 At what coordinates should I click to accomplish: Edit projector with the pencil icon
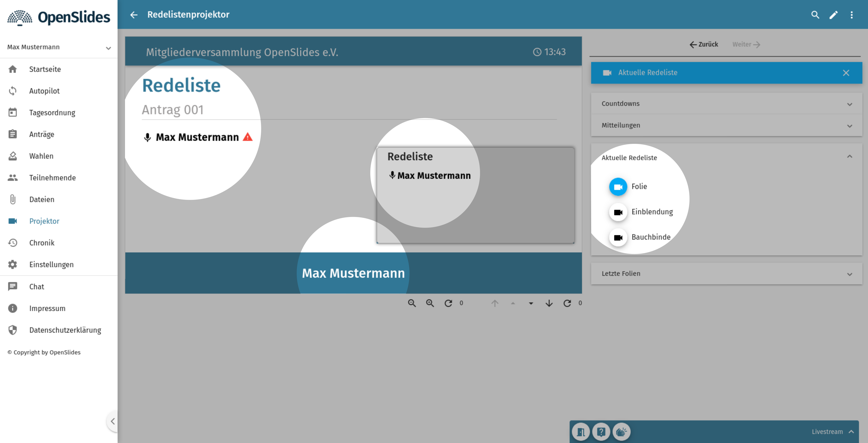833,15
